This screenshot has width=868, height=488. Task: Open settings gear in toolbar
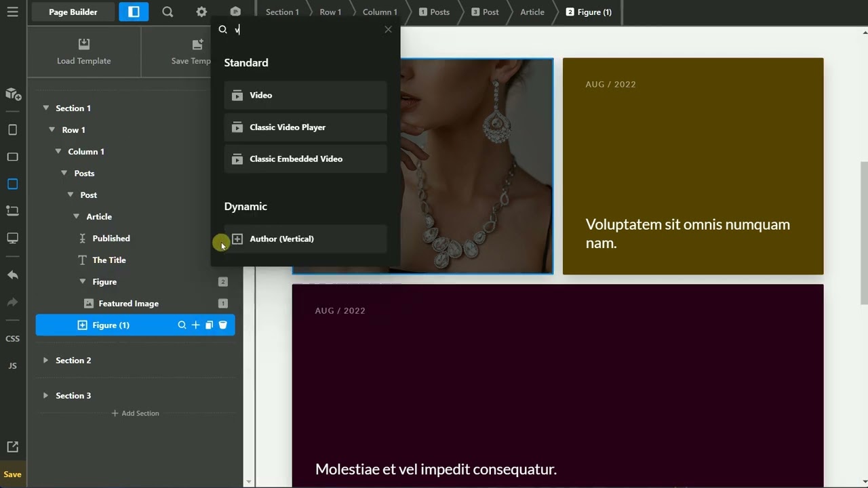click(201, 12)
